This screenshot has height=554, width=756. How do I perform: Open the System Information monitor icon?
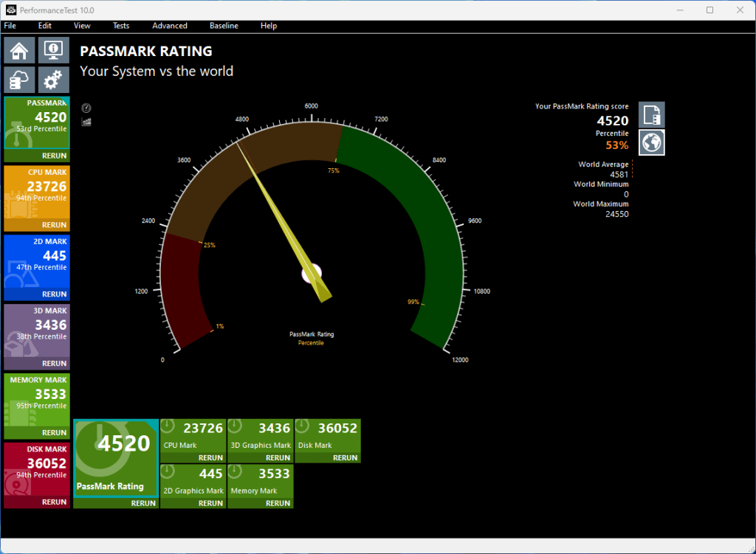coord(53,51)
